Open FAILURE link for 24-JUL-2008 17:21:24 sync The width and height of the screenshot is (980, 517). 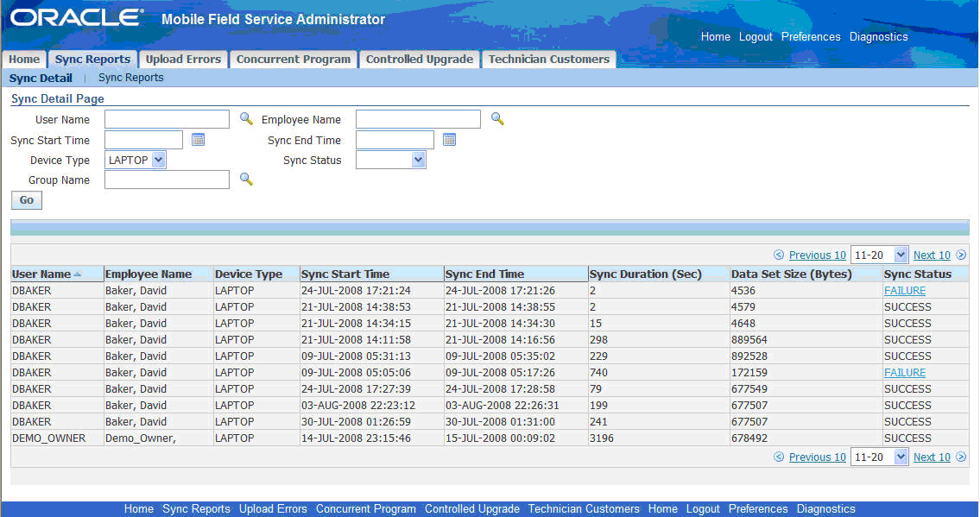click(x=904, y=290)
